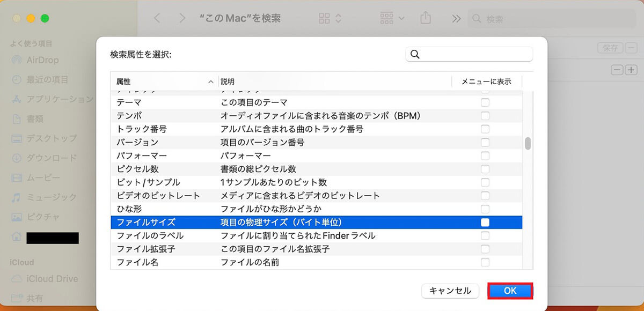Click the 説明 column header

[x=335, y=82]
